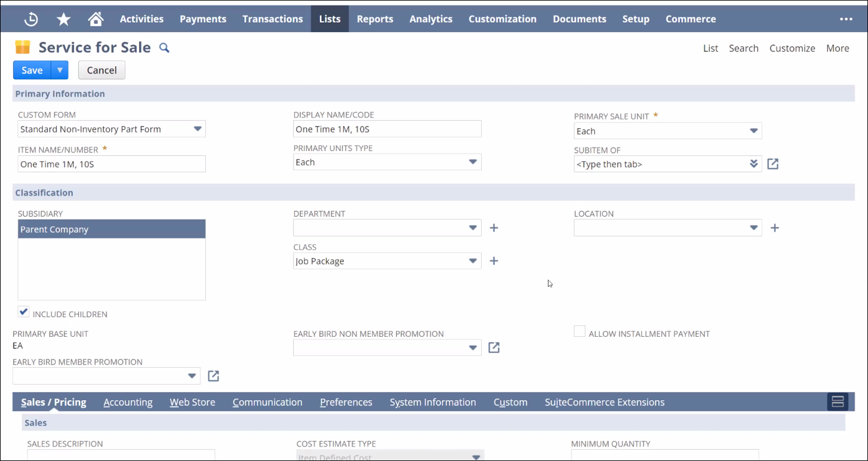Open the Recent Records clock icon

tap(31, 19)
